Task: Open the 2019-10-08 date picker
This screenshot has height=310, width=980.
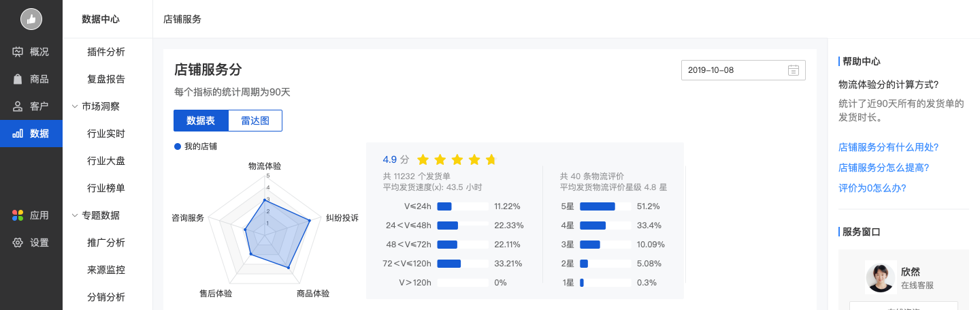Action: pyautogui.click(x=743, y=70)
